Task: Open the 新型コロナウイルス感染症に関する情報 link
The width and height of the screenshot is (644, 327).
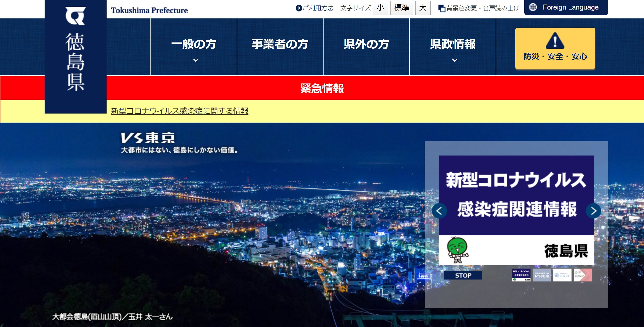Action: (x=180, y=111)
